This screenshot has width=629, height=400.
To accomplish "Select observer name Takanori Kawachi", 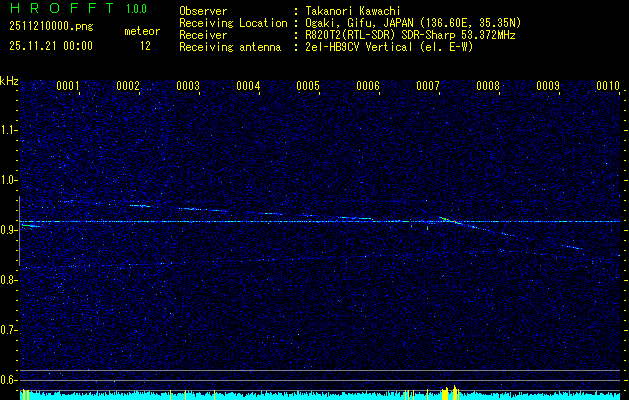I will tap(355, 10).
